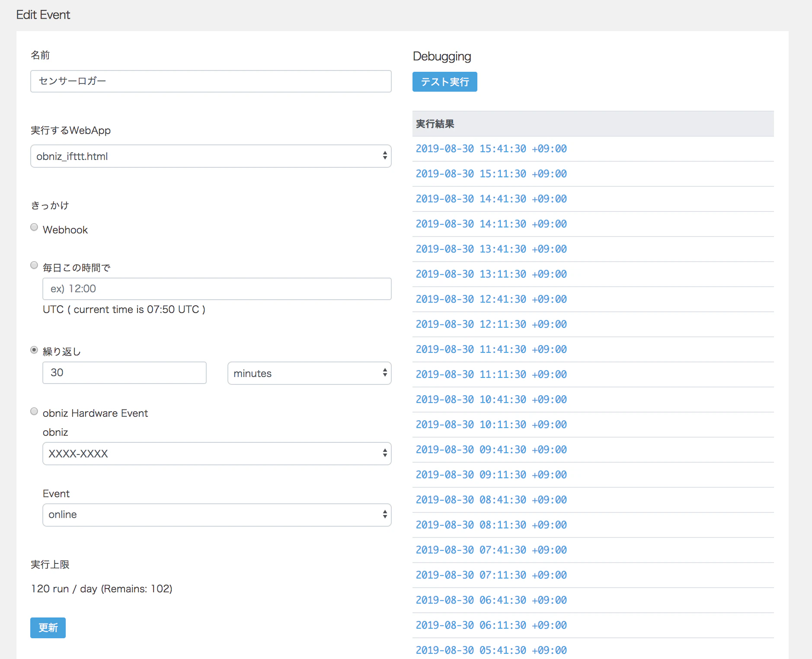
Task: Open result 2019-08-30 06:11:30 +09:00
Action: tap(491, 625)
